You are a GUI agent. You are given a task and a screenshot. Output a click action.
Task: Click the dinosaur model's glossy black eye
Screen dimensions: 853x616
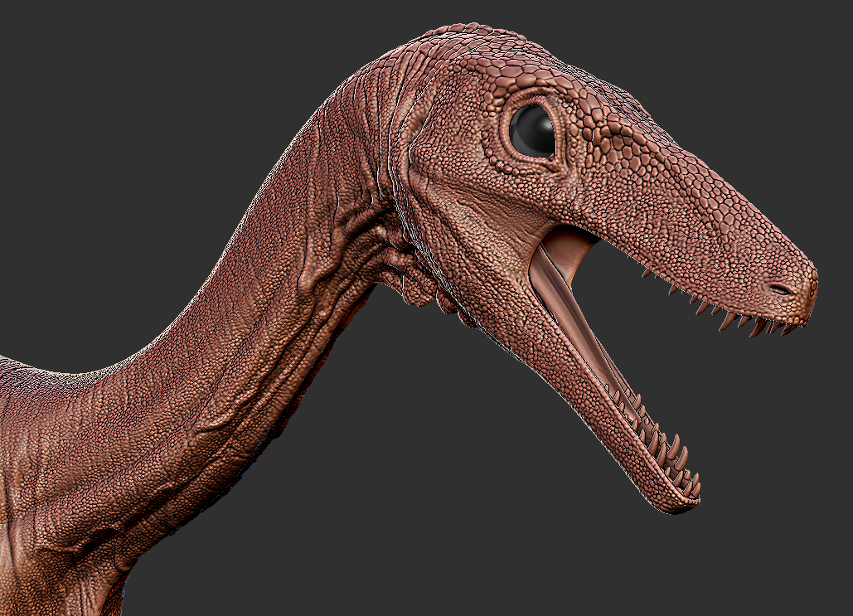[x=532, y=131]
